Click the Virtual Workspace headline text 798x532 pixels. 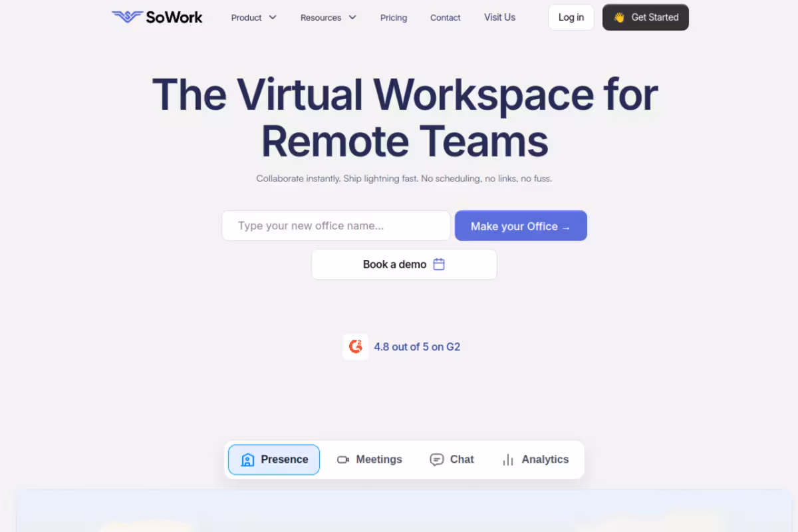click(404, 117)
